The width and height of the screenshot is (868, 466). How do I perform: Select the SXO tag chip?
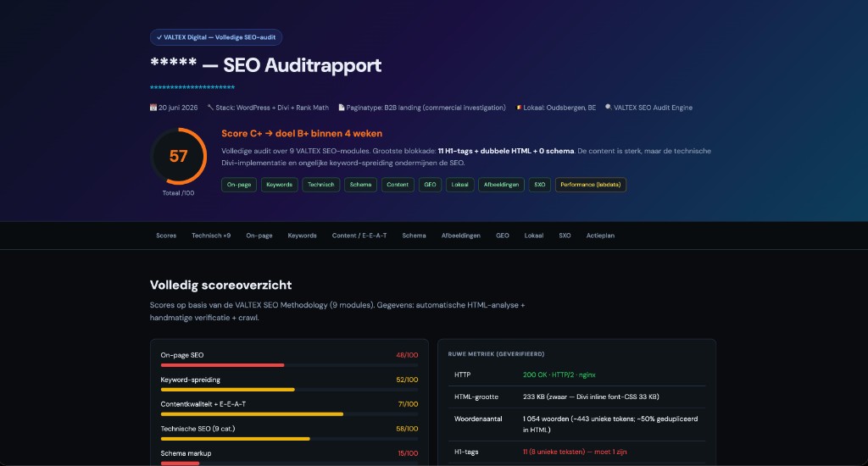click(x=540, y=185)
